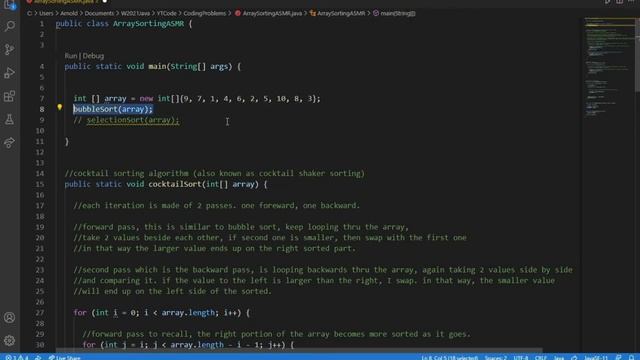Select the W2021Java breadcrumb segment
Image resolution: width=640 pixels, height=360 pixels.
click(x=135, y=13)
